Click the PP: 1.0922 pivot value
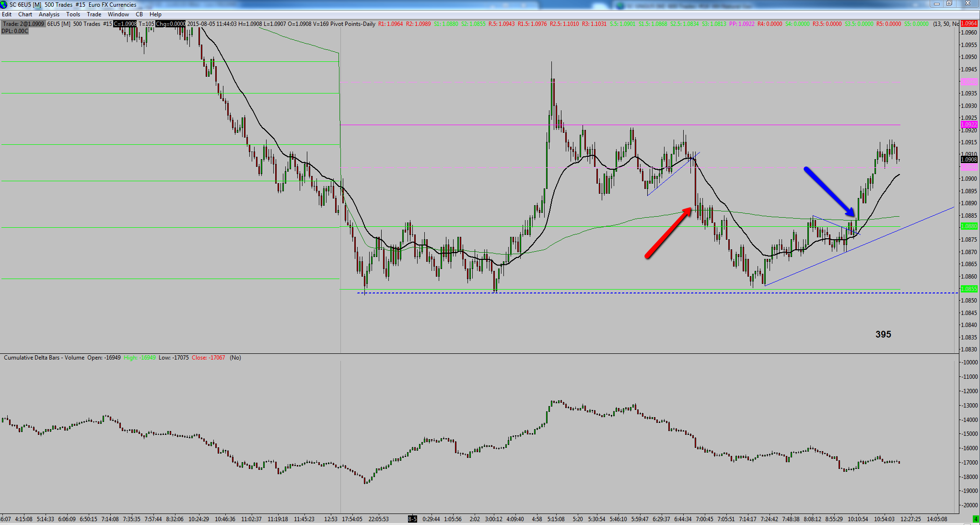The width and height of the screenshot is (980, 525). (x=742, y=23)
